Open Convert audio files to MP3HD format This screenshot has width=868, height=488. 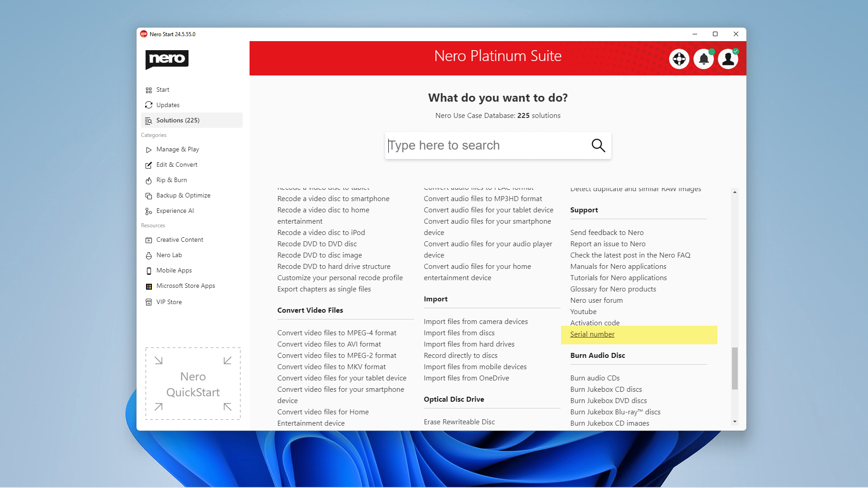click(483, 199)
